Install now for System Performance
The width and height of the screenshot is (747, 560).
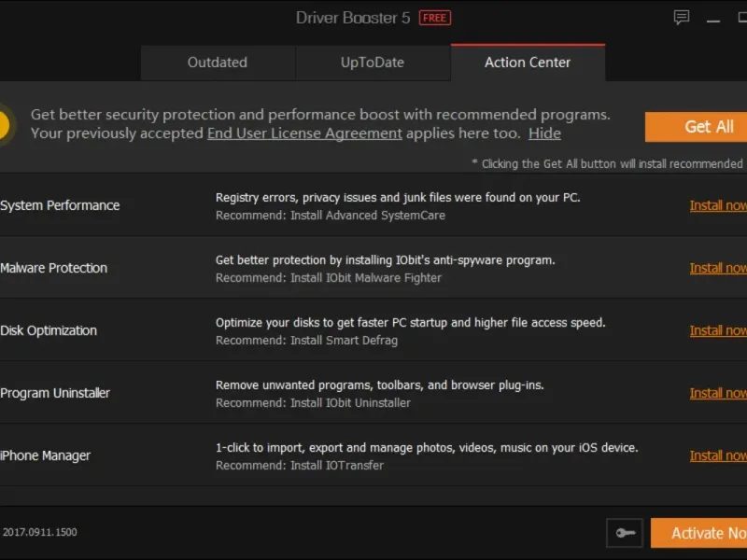717,205
